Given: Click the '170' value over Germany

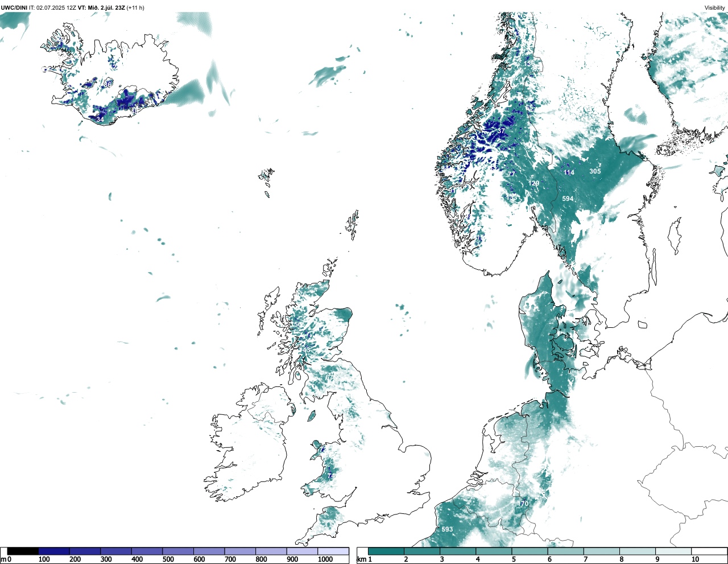Looking at the screenshot, I should click(x=523, y=504).
